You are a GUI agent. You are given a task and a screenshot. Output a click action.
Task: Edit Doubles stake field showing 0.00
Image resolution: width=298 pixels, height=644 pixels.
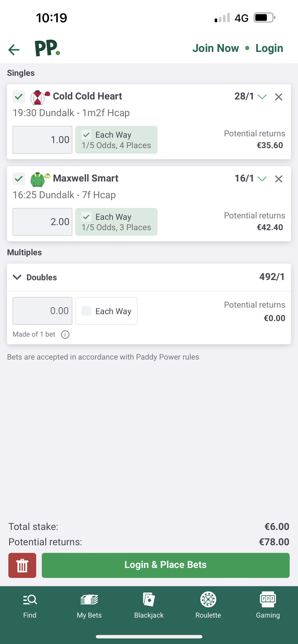42,311
